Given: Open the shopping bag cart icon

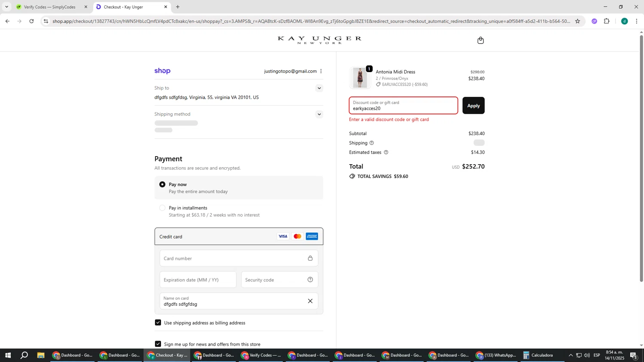Looking at the screenshot, I should click(480, 40).
